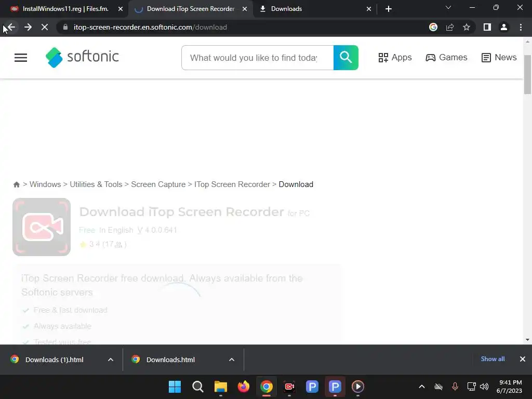532x399 pixels.
Task: Open volume tray icon
Action: click(x=485, y=387)
